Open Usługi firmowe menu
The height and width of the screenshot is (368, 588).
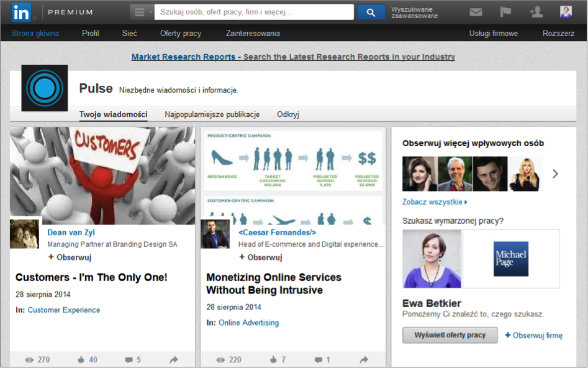pos(494,33)
